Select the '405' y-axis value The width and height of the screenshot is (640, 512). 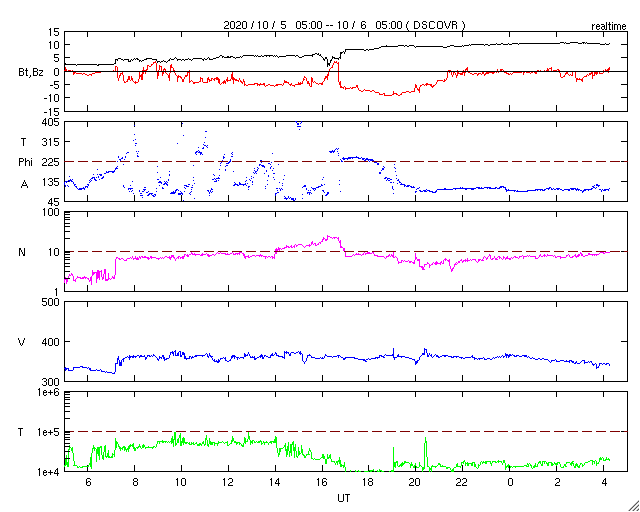click(51, 122)
